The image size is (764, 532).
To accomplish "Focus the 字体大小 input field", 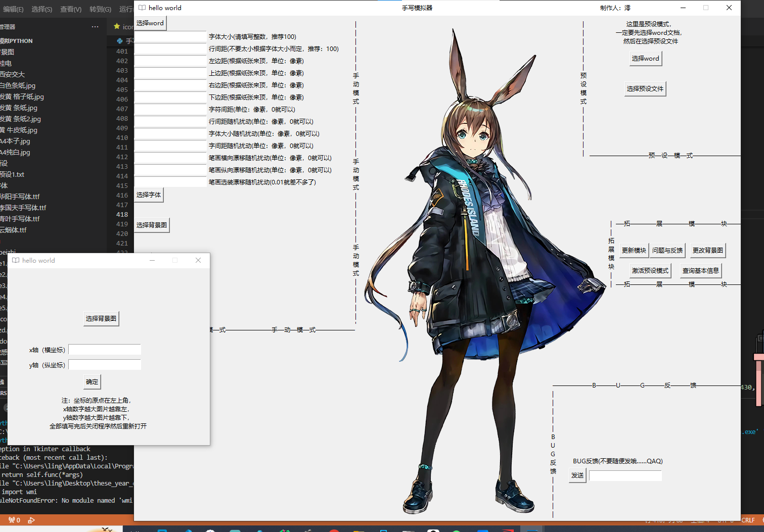I will pyautogui.click(x=170, y=36).
